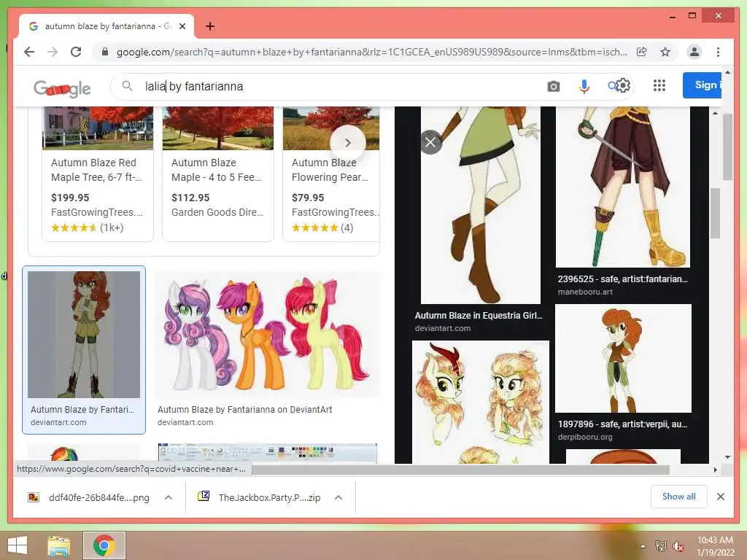This screenshot has height=560, width=747.
Task: Open File Explorer from the taskbar
Action: coord(59,545)
